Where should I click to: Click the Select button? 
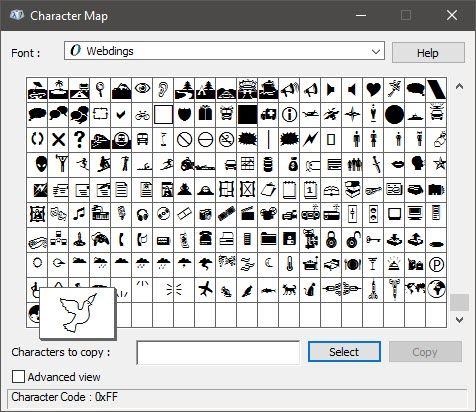click(344, 352)
